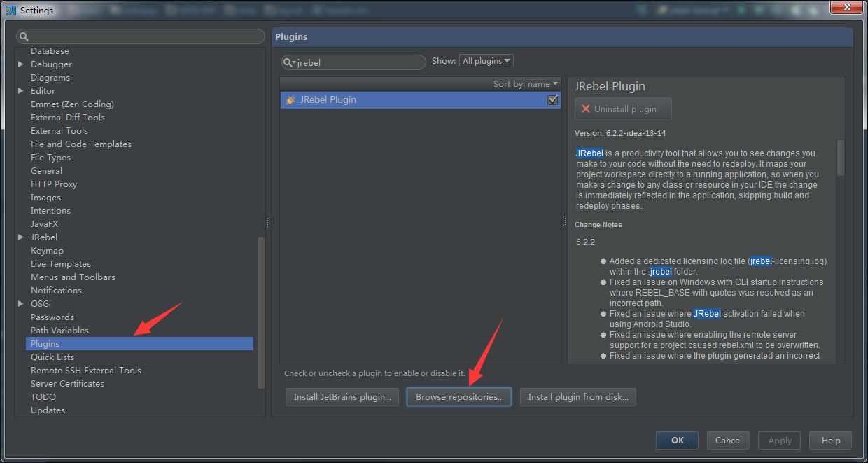Image resolution: width=868 pixels, height=463 pixels.
Task: Select Plugins in settings tree
Action: (x=139, y=344)
